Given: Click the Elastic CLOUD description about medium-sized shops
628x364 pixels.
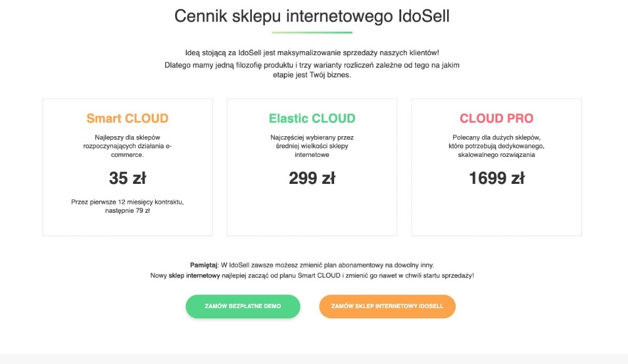Looking at the screenshot, I should 312,146.
